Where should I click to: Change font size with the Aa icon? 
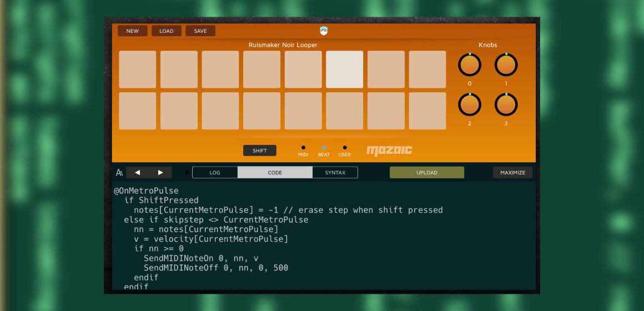coord(119,173)
